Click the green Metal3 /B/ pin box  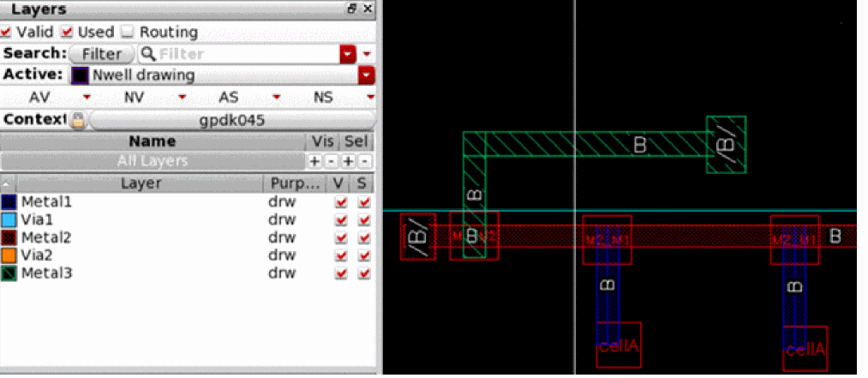727,145
